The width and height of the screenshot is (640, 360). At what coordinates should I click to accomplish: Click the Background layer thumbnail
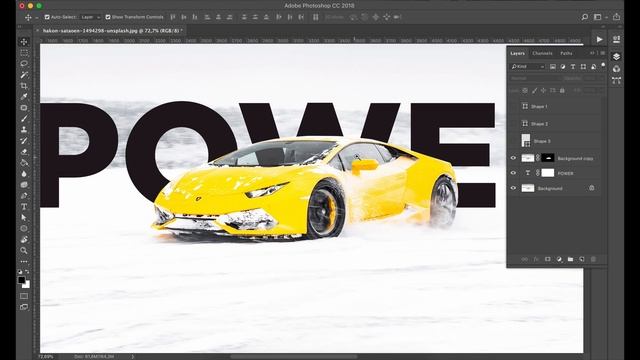coord(528,188)
